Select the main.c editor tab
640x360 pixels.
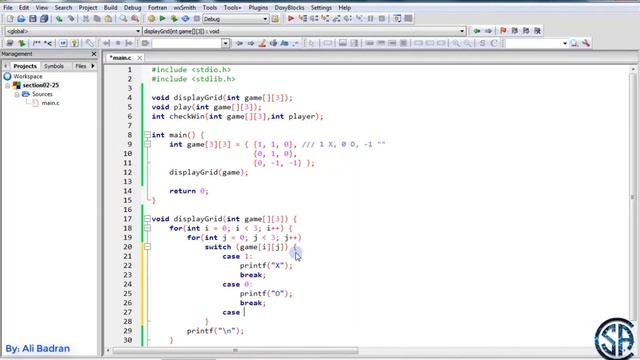point(121,58)
